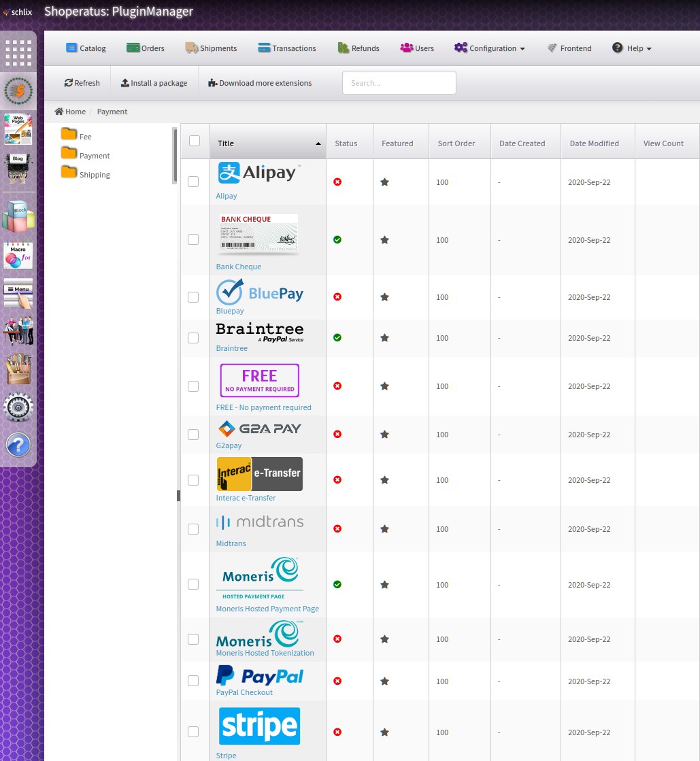700x761 pixels.
Task: Open the Blog typewriter sidebar icon
Action: click(18, 169)
